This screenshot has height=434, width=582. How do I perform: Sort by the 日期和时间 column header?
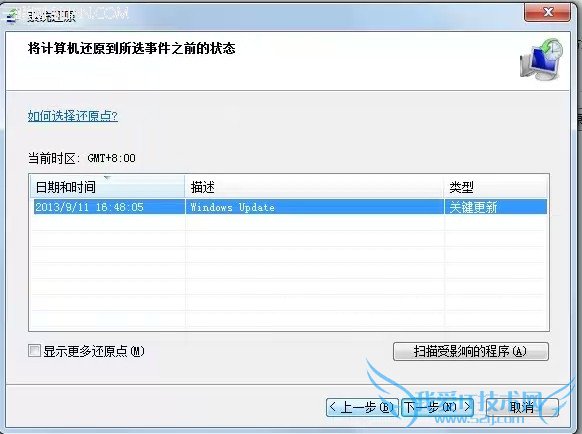(107, 187)
